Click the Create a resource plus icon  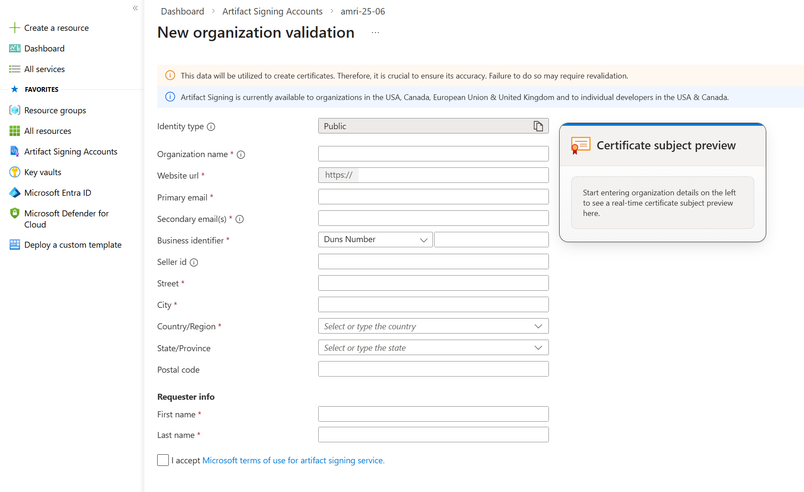click(14, 28)
